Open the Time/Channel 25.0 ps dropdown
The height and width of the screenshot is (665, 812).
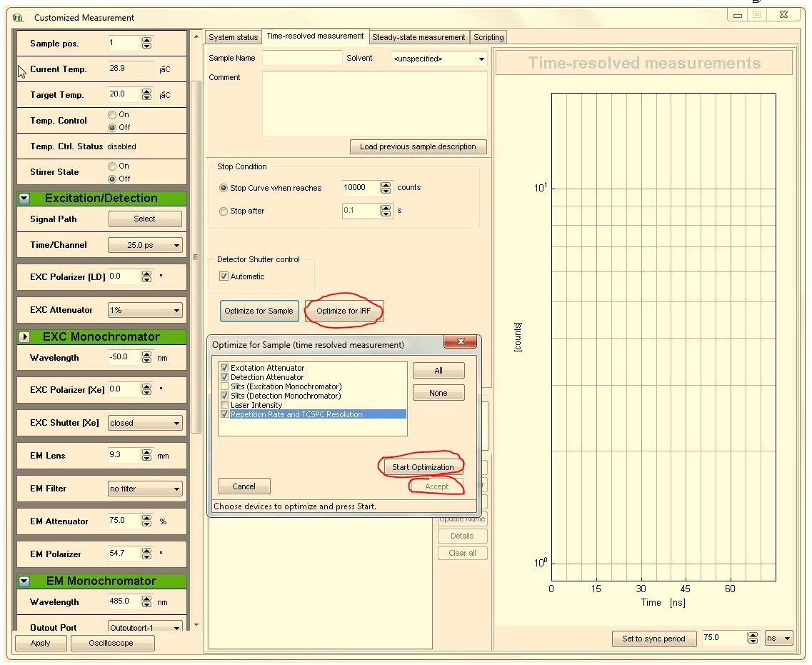145,245
